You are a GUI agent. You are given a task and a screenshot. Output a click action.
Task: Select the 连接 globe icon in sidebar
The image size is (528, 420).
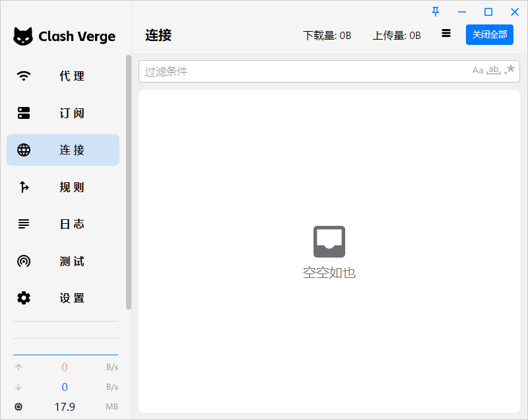pos(24,150)
